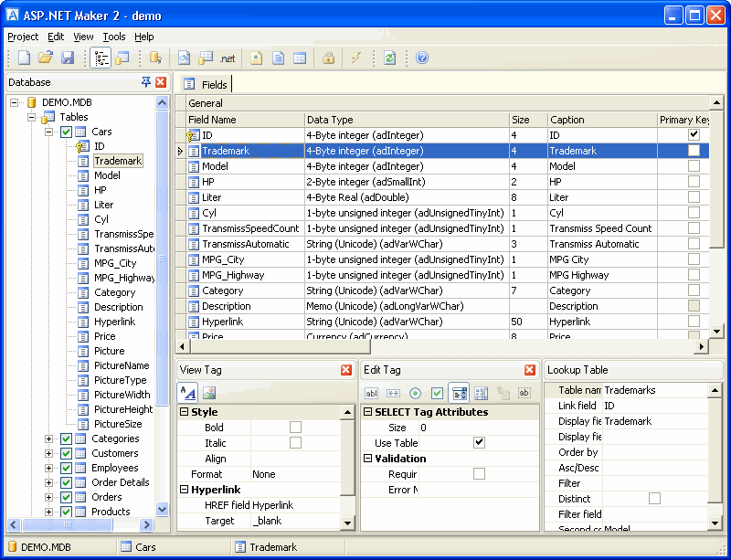The width and height of the screenshot is (731, 560).
Task: Click the green refresh arrows page icon
Action: 390,58
